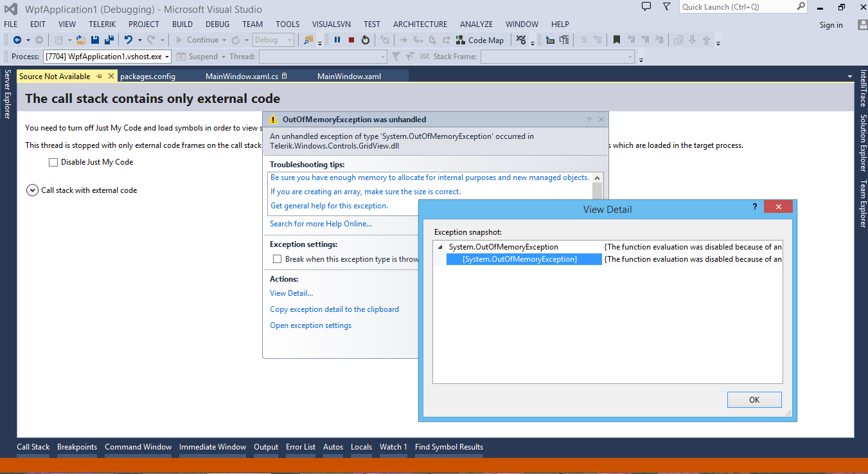Open the TELERIK menu
Image resolution: width=868 pixels, height=474 pixels.
tap(102, 24)
